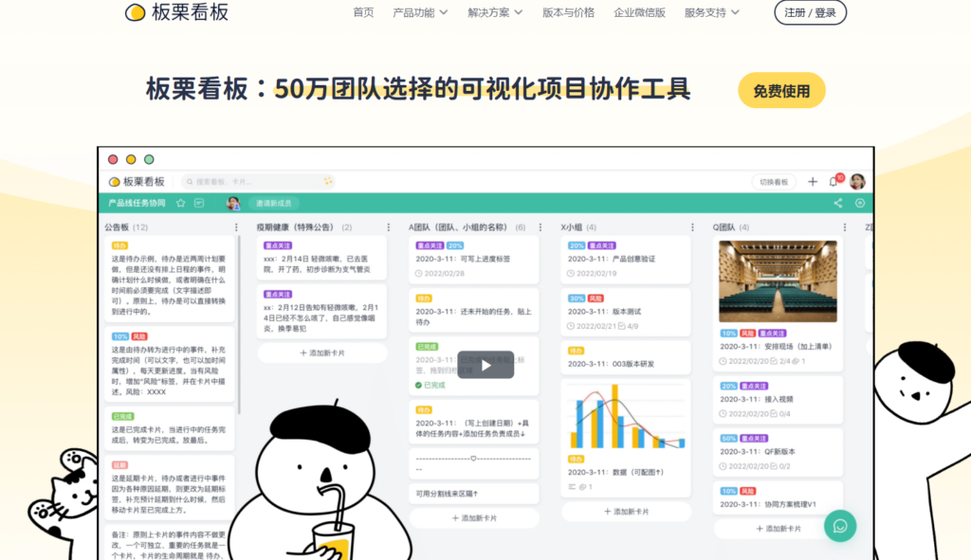Click the share icon on the green board header
The height and width of the screenshot is (560, 971).
point(836,203)
